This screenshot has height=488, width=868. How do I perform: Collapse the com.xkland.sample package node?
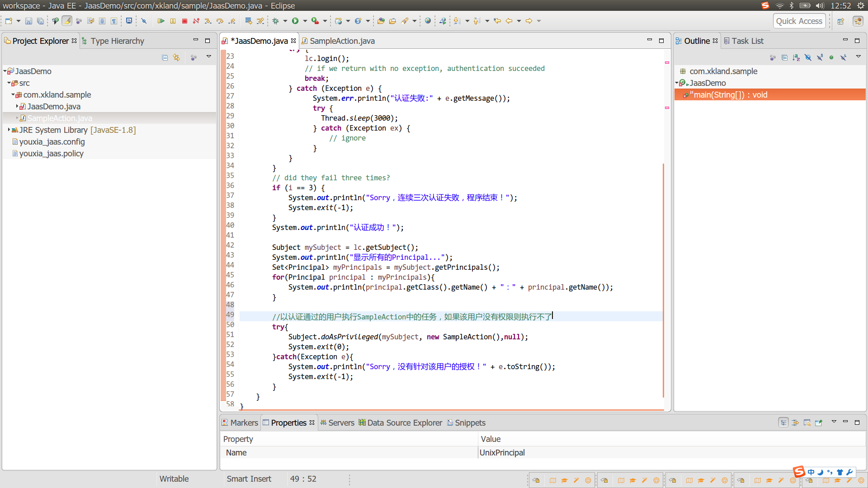(13, 95)
